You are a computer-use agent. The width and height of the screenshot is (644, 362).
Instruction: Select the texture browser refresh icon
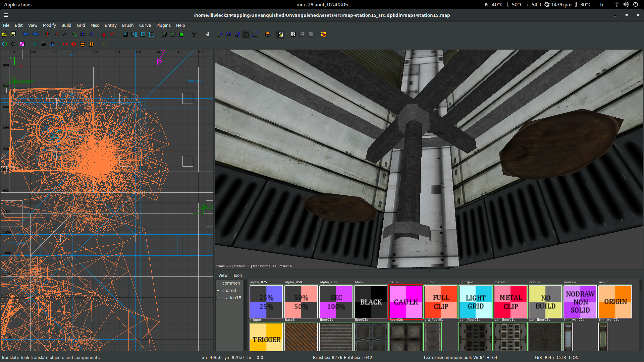click(x=323, y=34)
